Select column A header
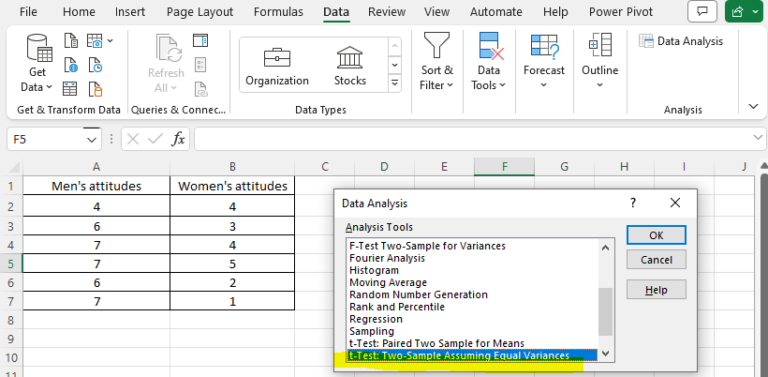Image resolution: width=768 pixels, height=377 pixels. point(96,167)
